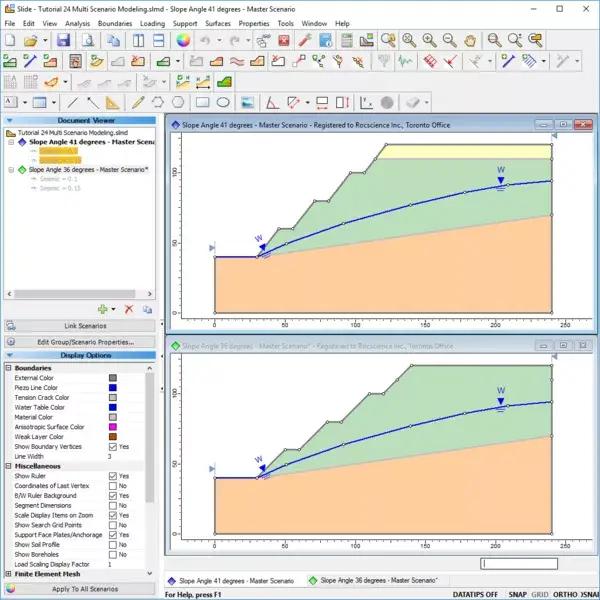This screenshot has width=600, height=600.
Task: Enable Show Soil Profile checkbox
Action: (x=113, y=545)
